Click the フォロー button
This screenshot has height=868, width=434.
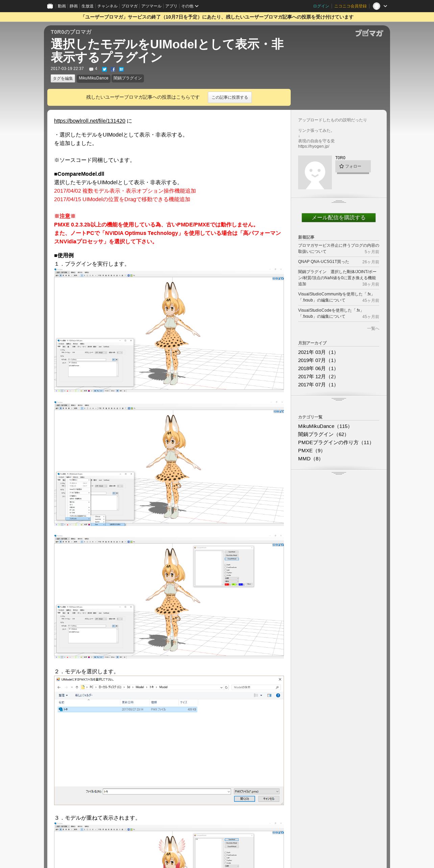(x=353, y=166)
